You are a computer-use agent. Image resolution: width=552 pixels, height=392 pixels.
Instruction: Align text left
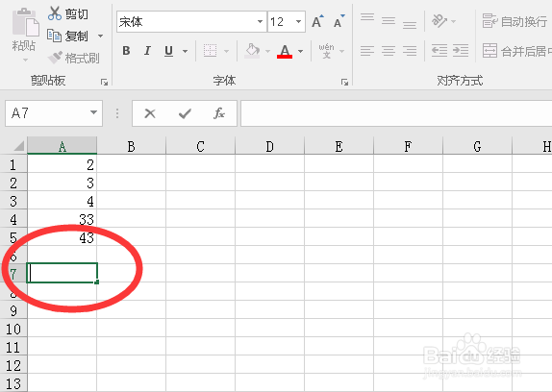click(x=367, y=51)
